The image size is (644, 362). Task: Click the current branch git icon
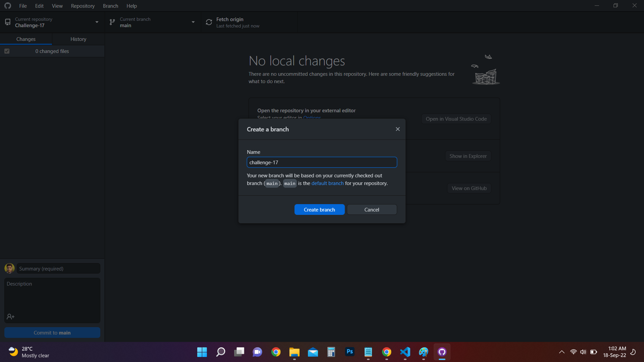(112, 22)
